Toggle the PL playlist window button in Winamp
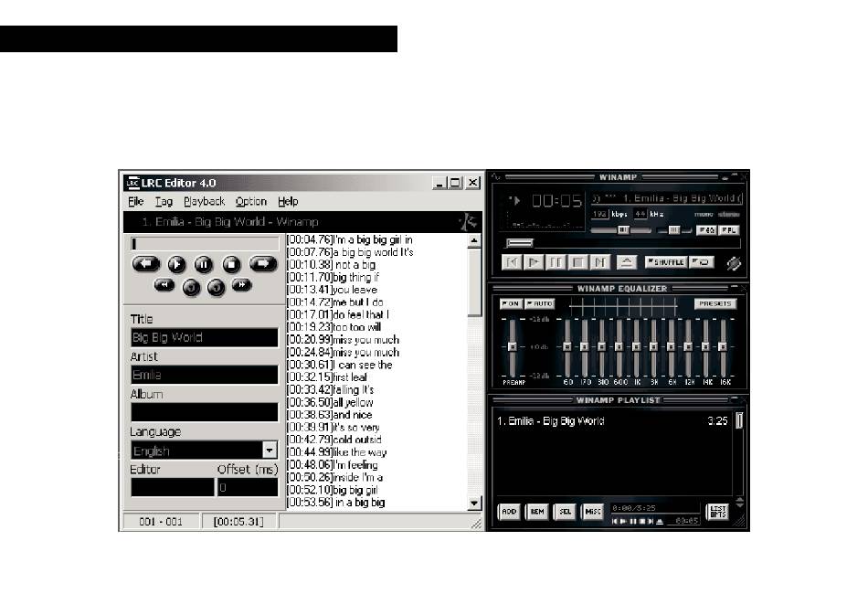The height and width of the screenshot is (594, 868). (x=728, y=230)
